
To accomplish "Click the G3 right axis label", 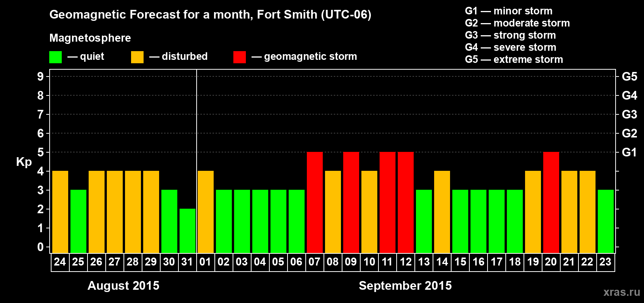I will pos(630,114).
